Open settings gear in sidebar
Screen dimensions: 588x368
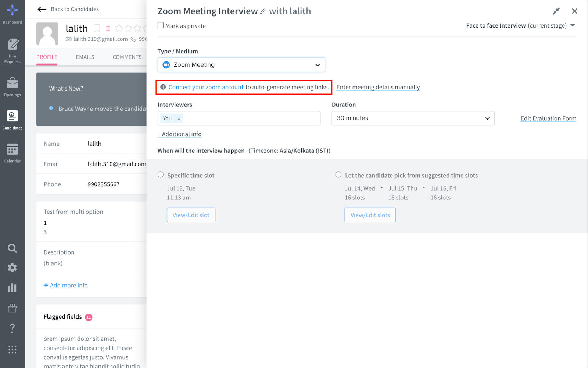tap(12, 268)
